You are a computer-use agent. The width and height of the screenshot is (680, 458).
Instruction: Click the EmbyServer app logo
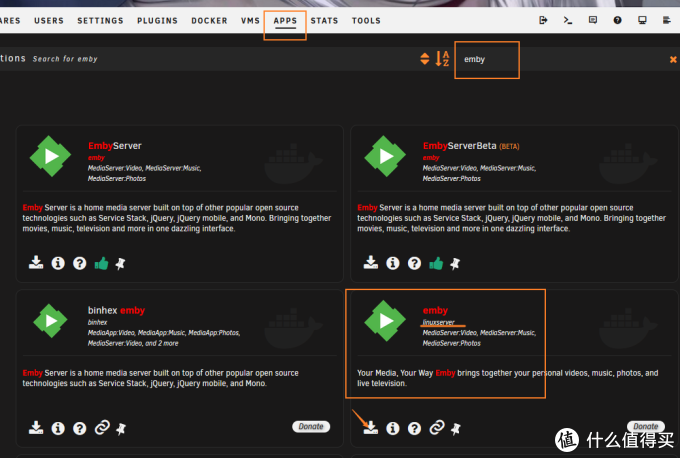pos(50,156)
